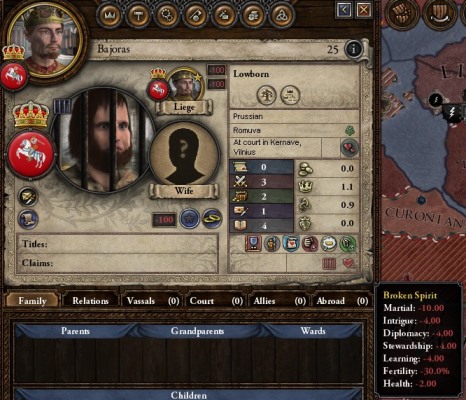Click the crown Character icon in top bar

[x=109, y=15]
